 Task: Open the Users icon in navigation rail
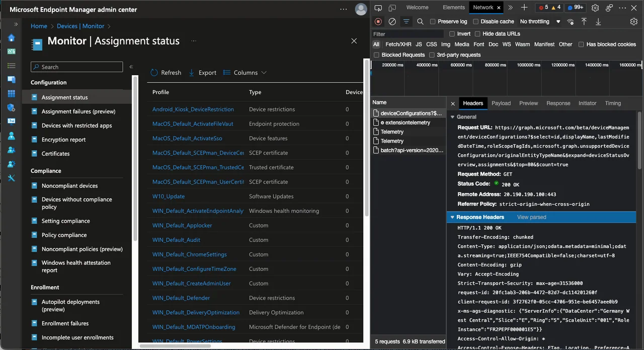[x=11, y=136]
